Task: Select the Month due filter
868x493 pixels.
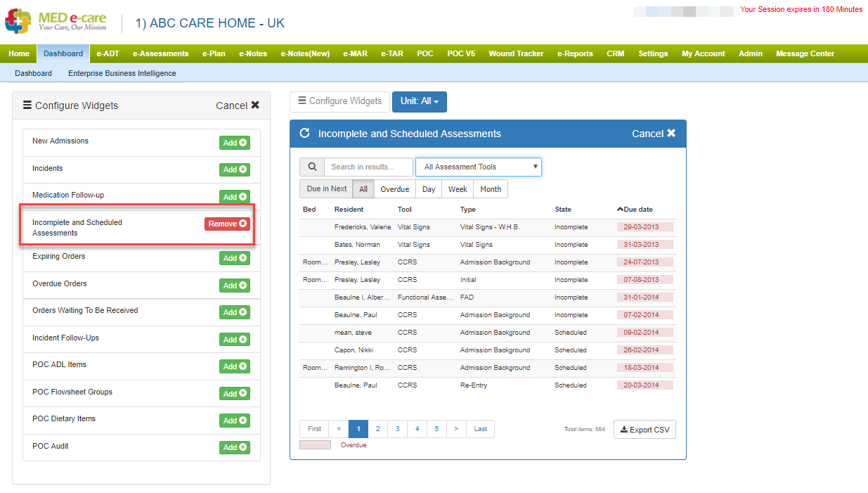Action: coord(491,189)
